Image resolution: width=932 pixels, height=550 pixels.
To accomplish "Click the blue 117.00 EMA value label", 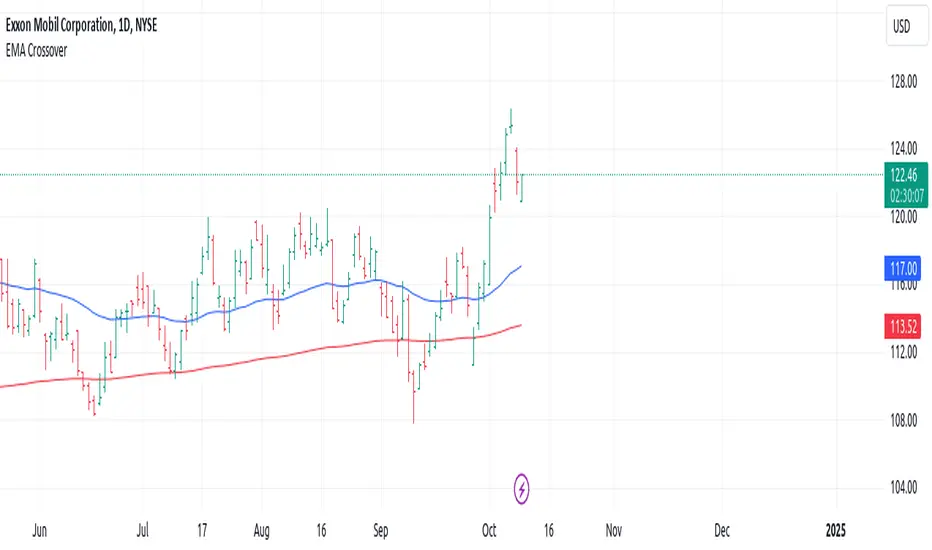I will (903, 269).
